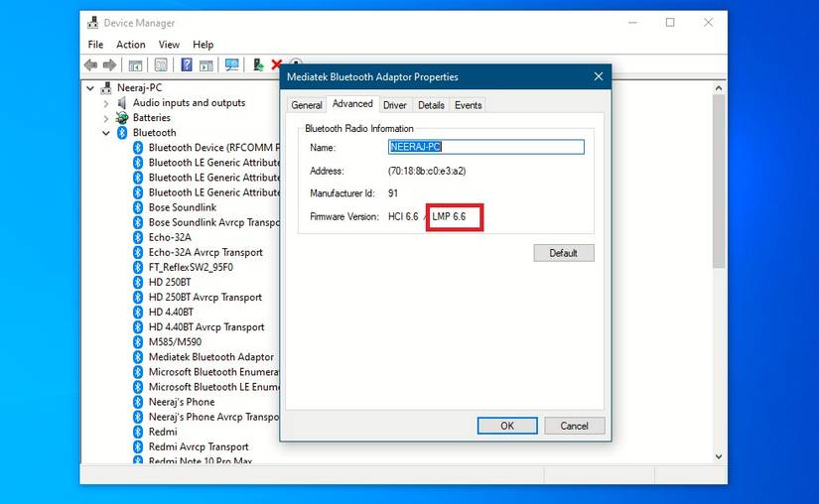The width and height of the screenshot is (819, 504).
Task: Select Microsoft Bluetooth Enumerator item
Action: coord(214,372)
